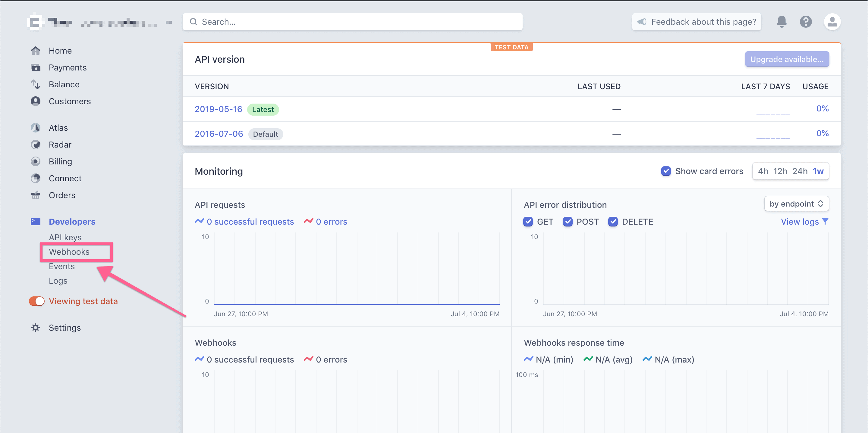Select the 24h time range
This screenshot has width=868, height=433.
(x=800, y=171)
